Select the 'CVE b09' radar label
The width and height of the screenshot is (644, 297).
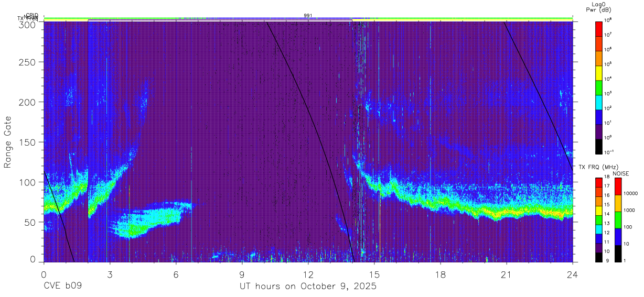click(x=62, y=287)
